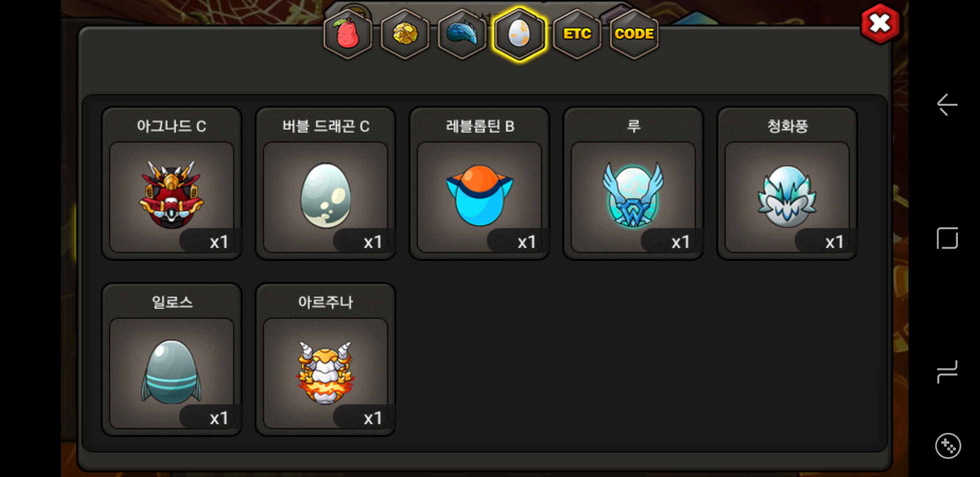Viewport: 980px width, 477px height.
Task: Tap the Android home square button
Action: point(947,238)
